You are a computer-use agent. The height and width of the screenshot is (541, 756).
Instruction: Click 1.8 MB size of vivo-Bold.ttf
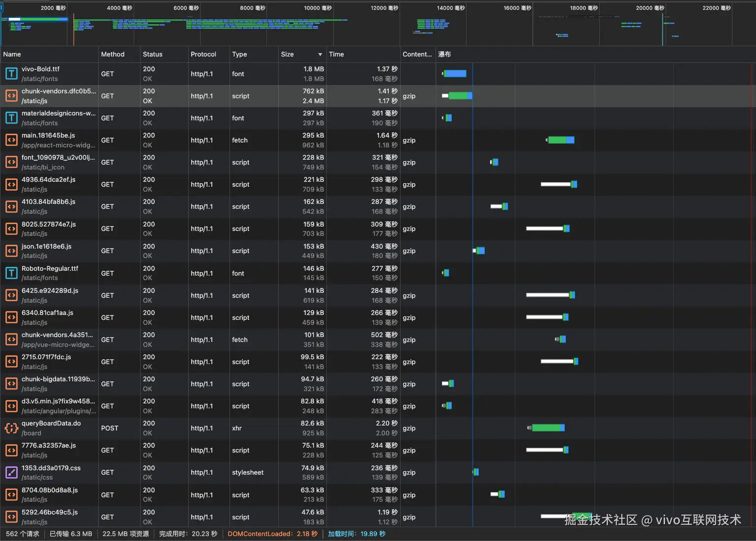tap(314, 69)
